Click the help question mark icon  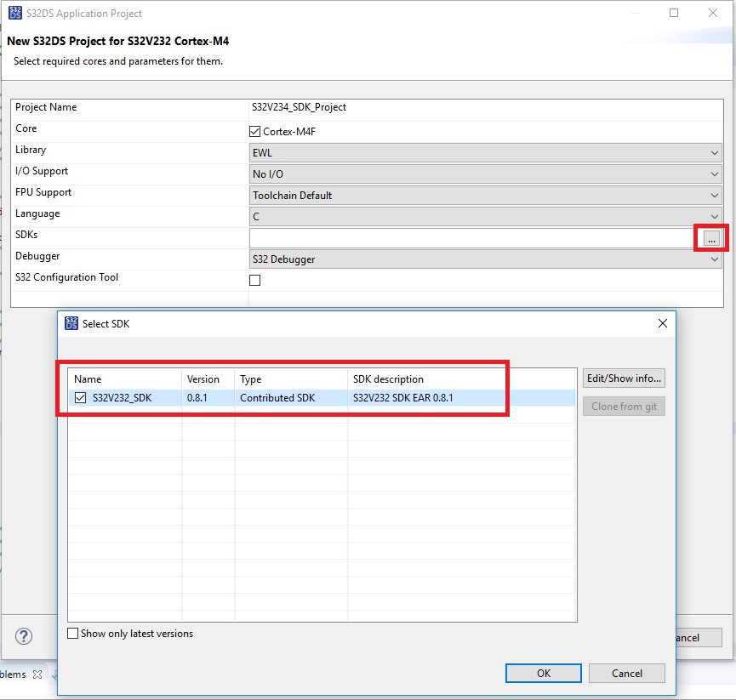click(24, 636)
